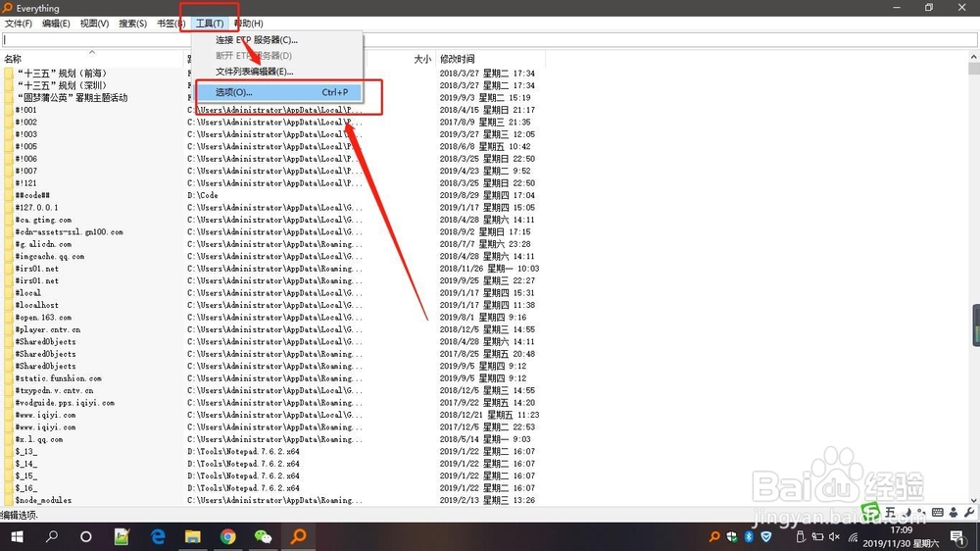
Task: Select the #txypcdn.v.cntv.cn entry
Action: click(x=54, y=390)
